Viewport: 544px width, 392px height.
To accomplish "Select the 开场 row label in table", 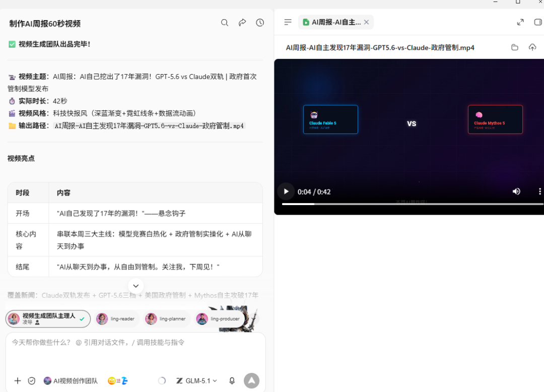I will point(23,213).
